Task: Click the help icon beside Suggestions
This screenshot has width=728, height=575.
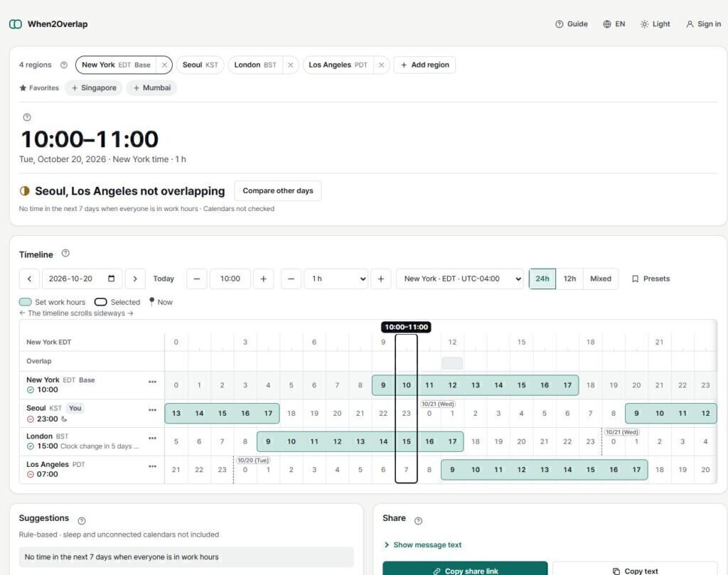Action: coord(82,521)
